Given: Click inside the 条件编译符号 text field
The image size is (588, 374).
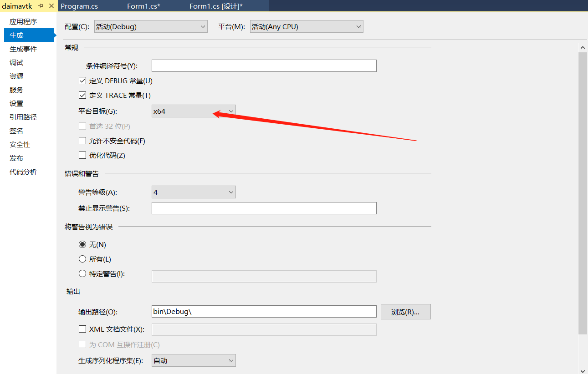Looking at the screenshot, I should (264, 66).
